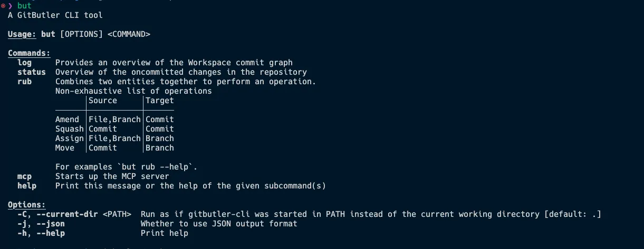Click the red status dot beside prompt
Viewport: 644px width, 249px height.
[3, 6]
